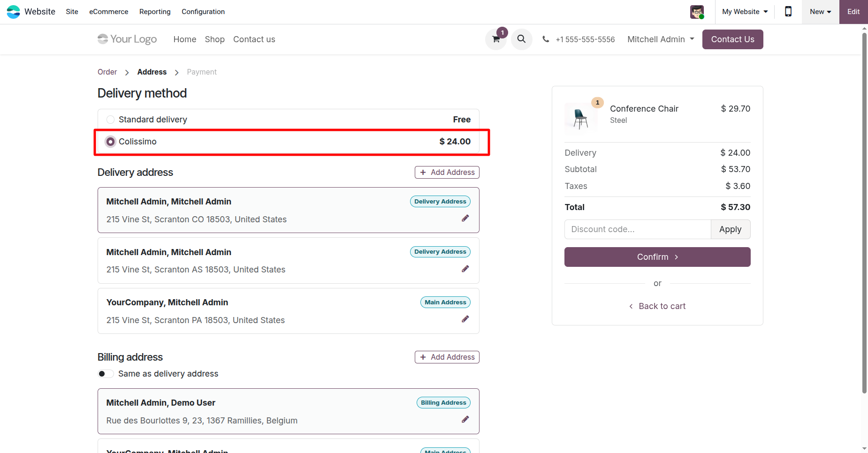Open the shopping cart icon
868x453 pixels.
(495, 39)
